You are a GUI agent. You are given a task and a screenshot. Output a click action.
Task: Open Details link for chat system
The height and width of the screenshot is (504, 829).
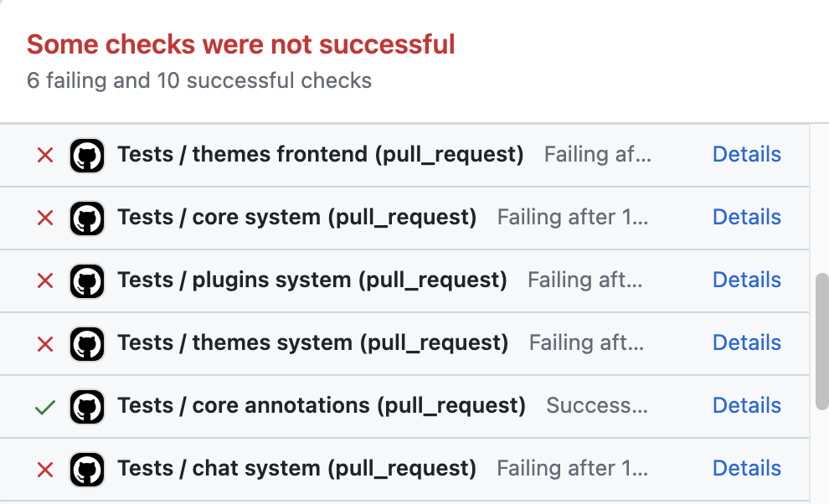click(747, 469)
